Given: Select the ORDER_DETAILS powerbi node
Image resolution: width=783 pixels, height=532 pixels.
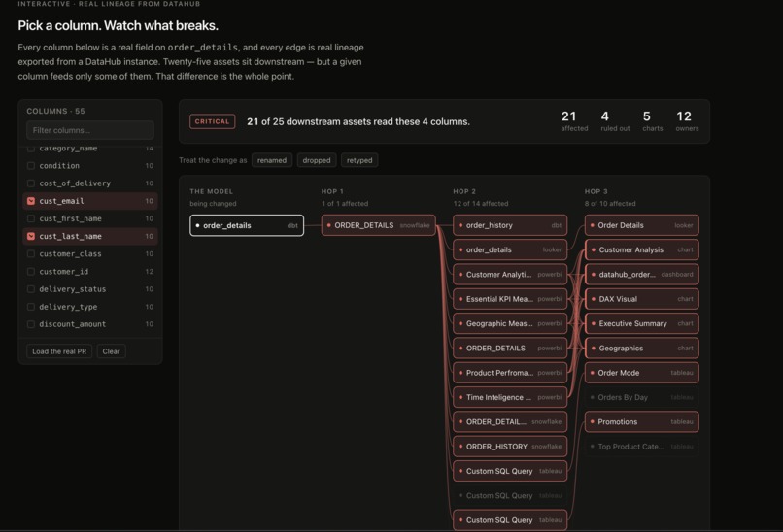Looking at the screenshot, I should pos(510,349).
